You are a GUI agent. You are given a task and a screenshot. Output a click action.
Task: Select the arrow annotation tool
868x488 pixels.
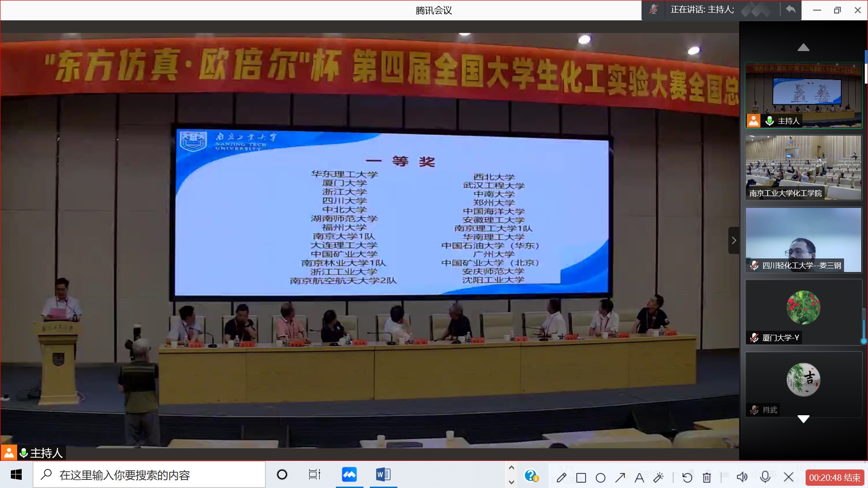(620, 477)
